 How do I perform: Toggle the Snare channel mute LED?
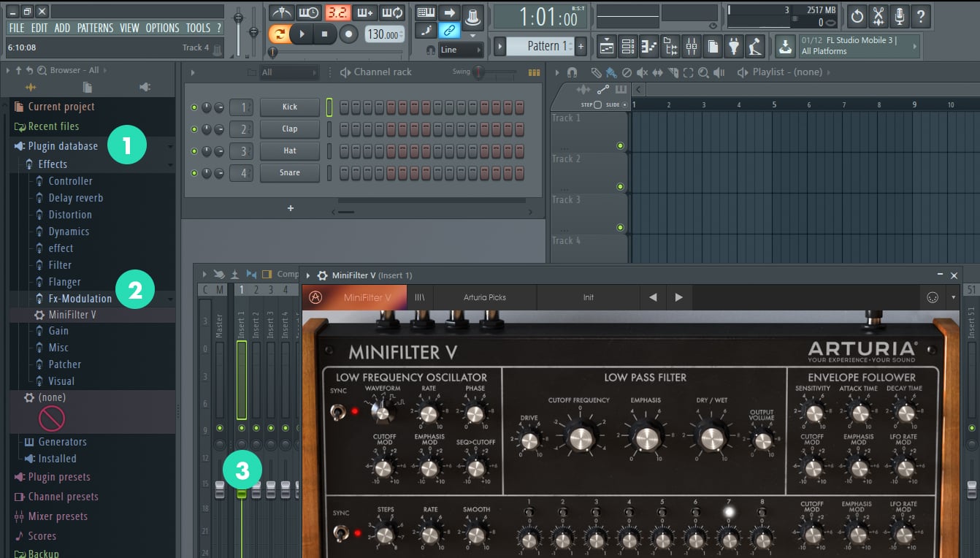coord(194,173)
